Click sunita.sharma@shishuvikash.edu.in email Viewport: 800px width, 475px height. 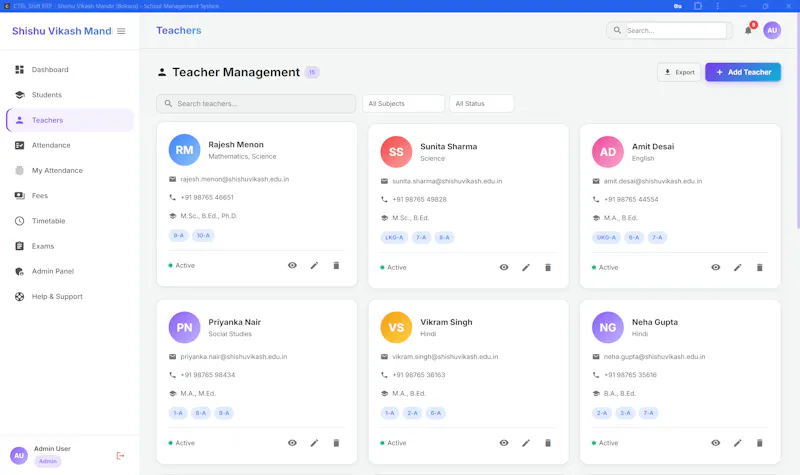coord(447,181)
